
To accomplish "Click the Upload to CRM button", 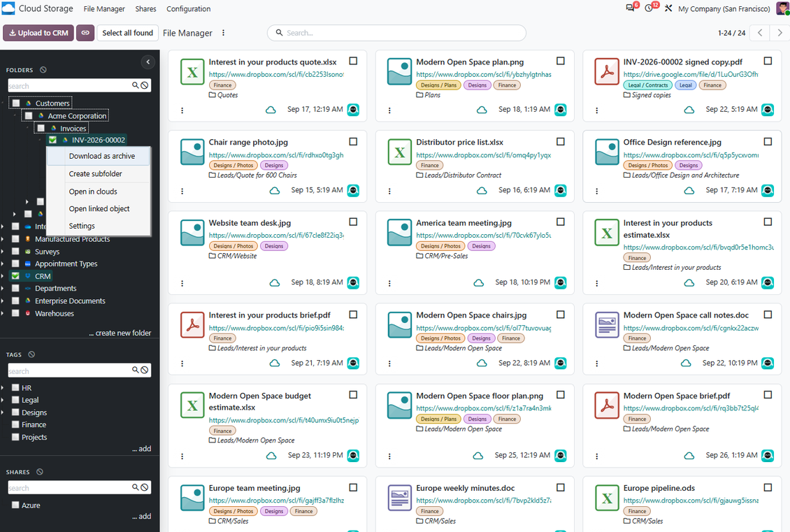I will point(38,33).
